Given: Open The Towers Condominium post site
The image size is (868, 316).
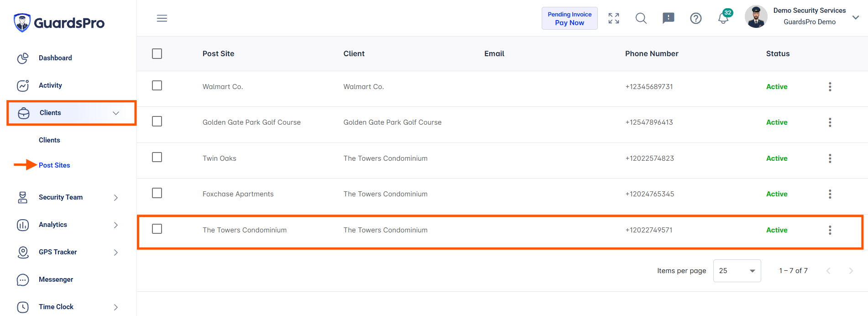Looking at the screenshot, I should pos(245,230).
